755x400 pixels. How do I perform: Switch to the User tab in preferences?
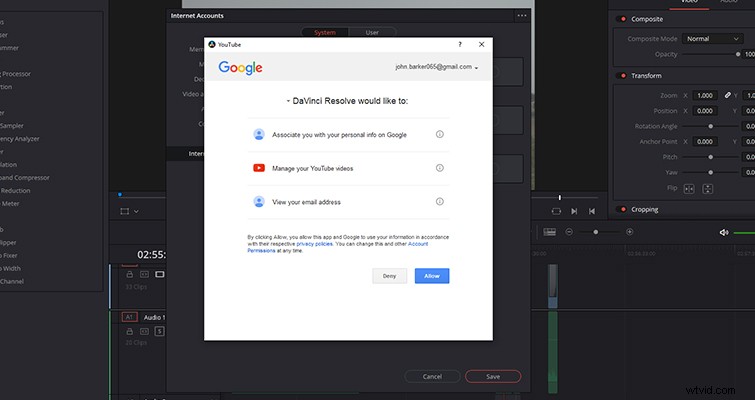coord(372,33)
